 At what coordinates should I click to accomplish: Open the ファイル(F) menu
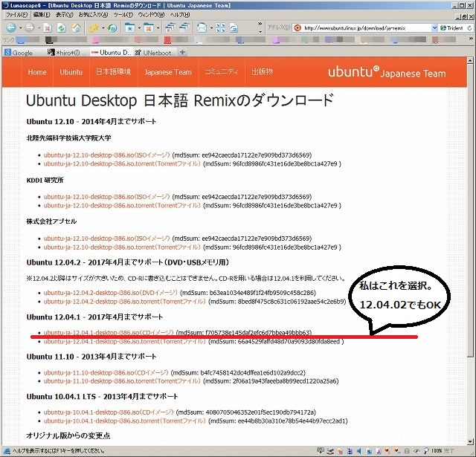tap(16, 15)
